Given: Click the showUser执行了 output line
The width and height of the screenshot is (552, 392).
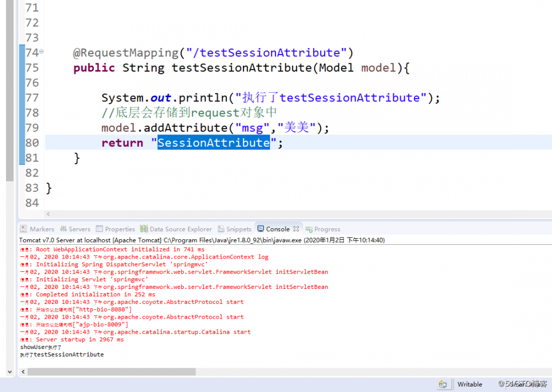Looking at the screenshot, I should coord(41,347).
